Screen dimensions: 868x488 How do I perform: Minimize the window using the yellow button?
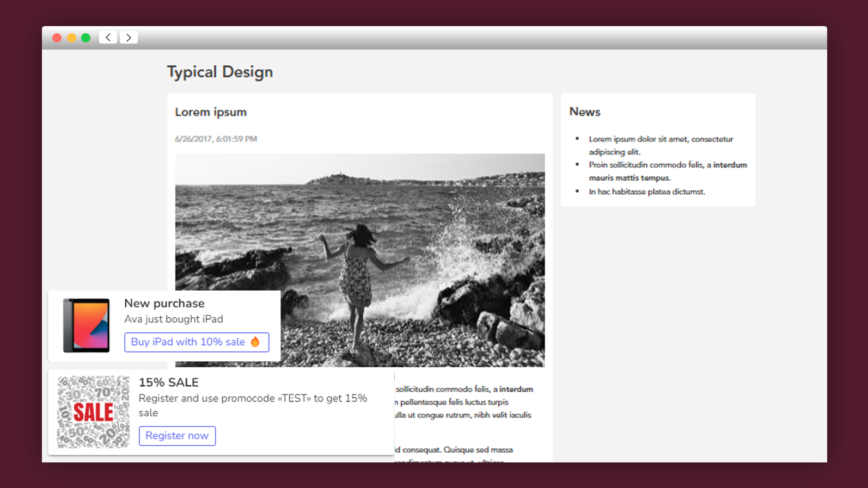pos(71,38)
